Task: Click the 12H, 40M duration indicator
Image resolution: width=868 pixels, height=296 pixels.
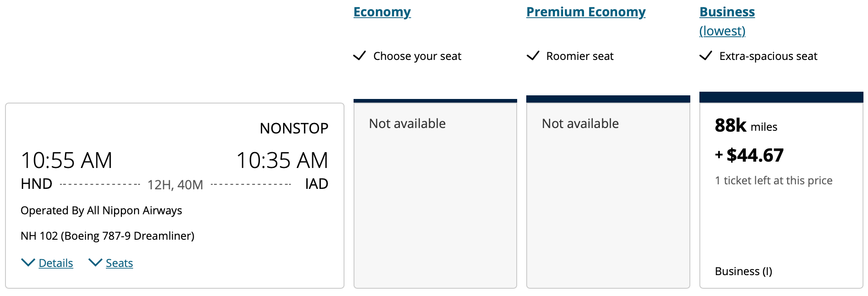Action: [175, 184]
